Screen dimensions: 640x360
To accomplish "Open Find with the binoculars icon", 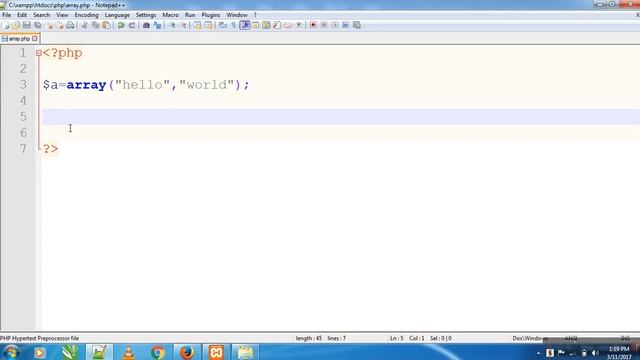I will pyautogui.click(x=146, y=25).
